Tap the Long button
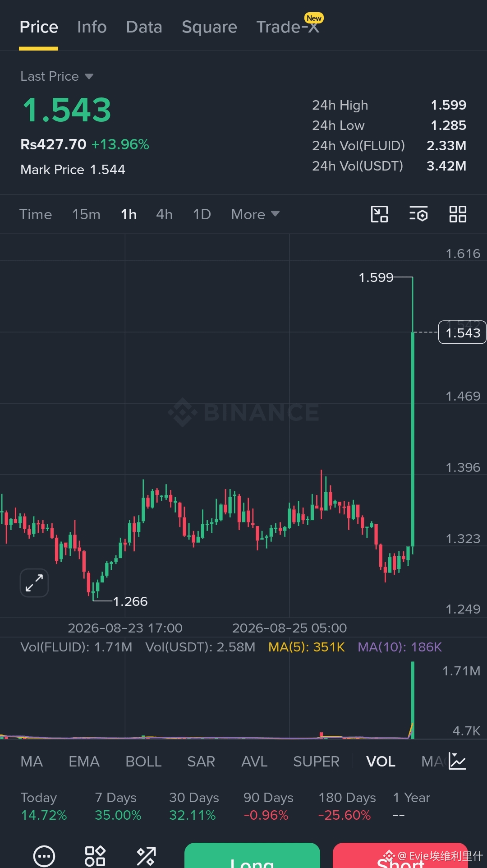The height and width of the screenshot is (868, 487). 252,855
